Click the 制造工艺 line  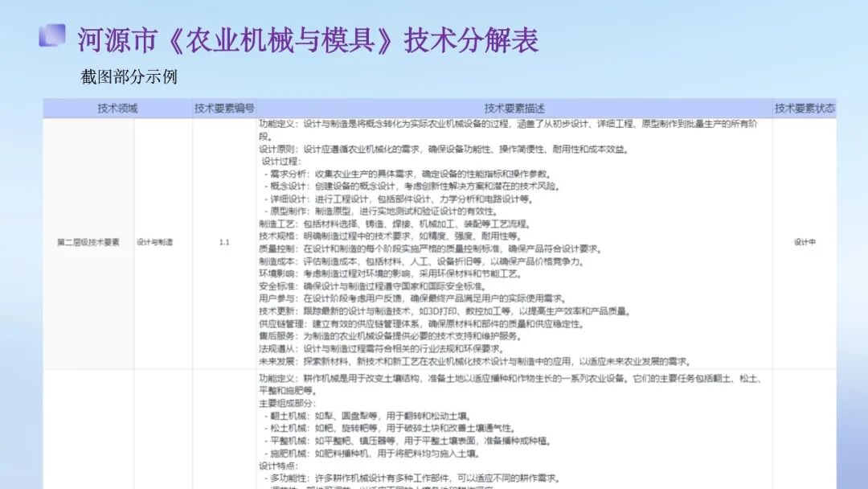[x=395, y=224]
